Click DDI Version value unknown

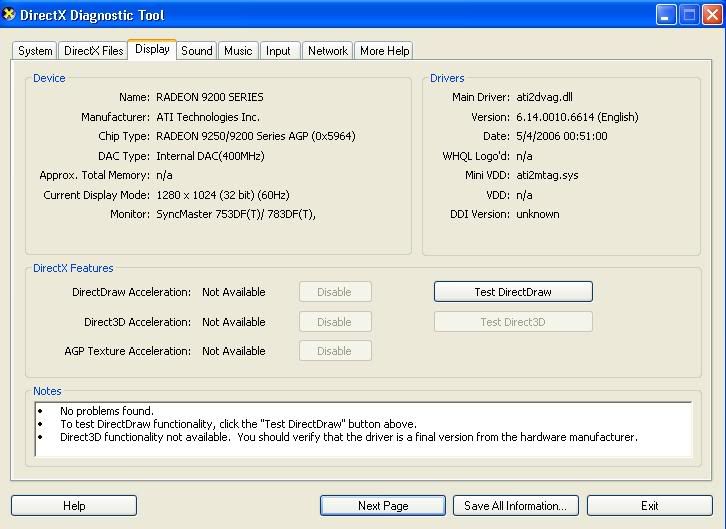[538, 214]
